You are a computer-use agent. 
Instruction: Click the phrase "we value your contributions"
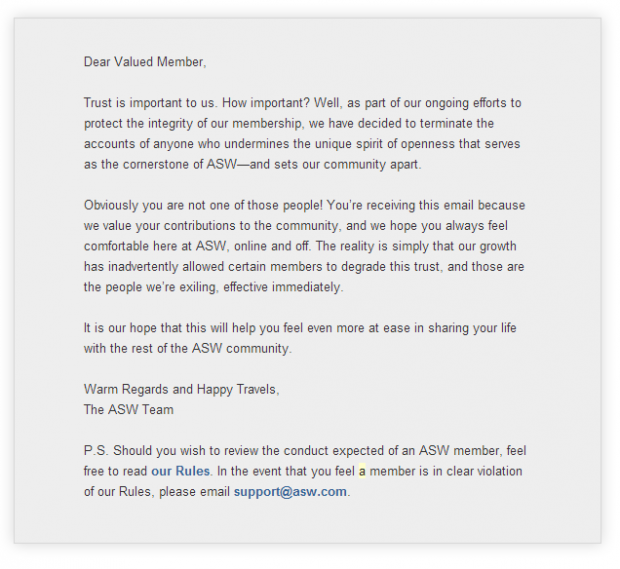pos(159,226)
